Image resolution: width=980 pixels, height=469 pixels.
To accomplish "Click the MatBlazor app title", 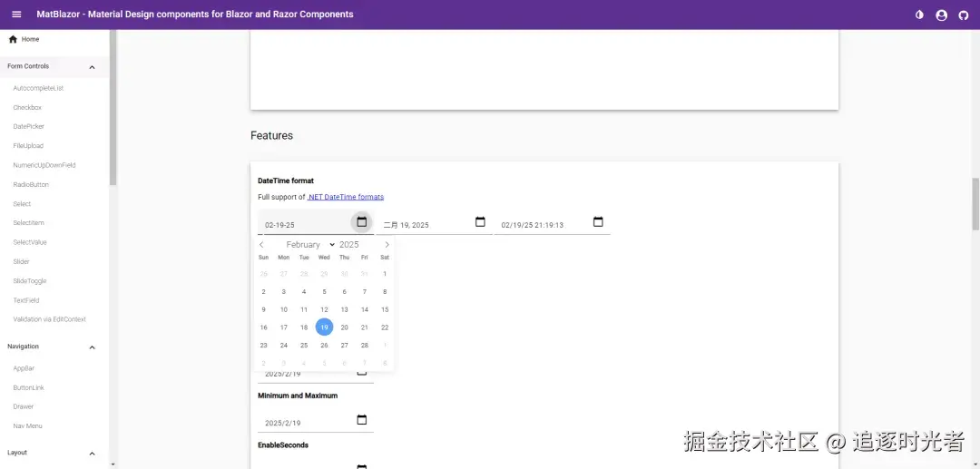I will tap(195, 15).
